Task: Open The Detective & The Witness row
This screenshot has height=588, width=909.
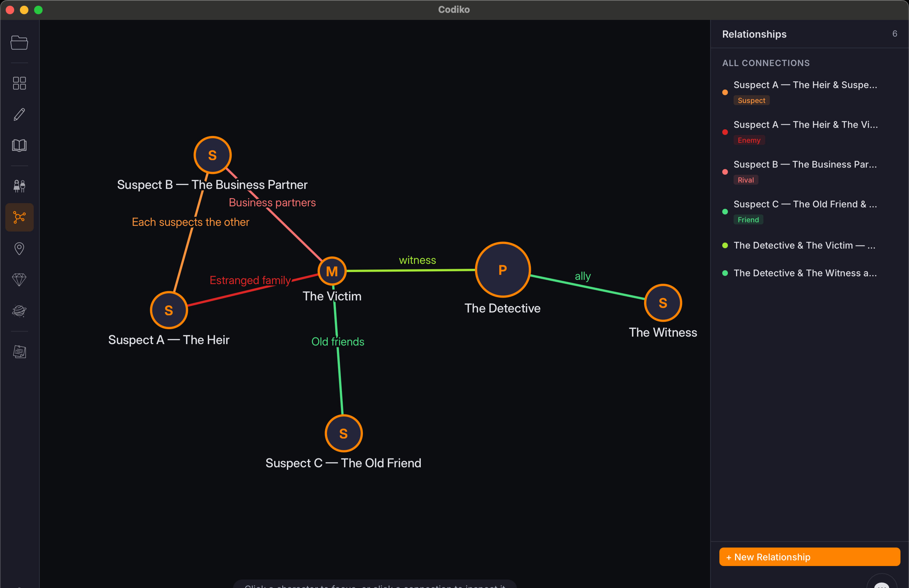Action: pos(809,273)
